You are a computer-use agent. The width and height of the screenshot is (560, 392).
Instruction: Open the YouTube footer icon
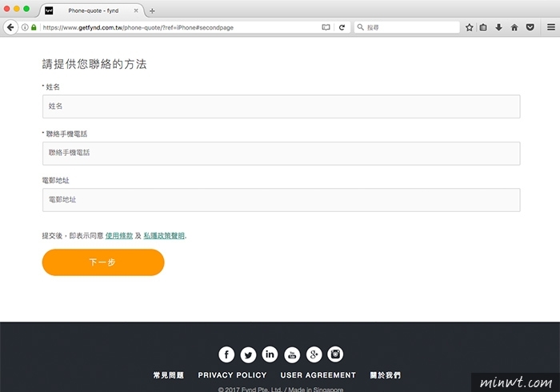292,354
